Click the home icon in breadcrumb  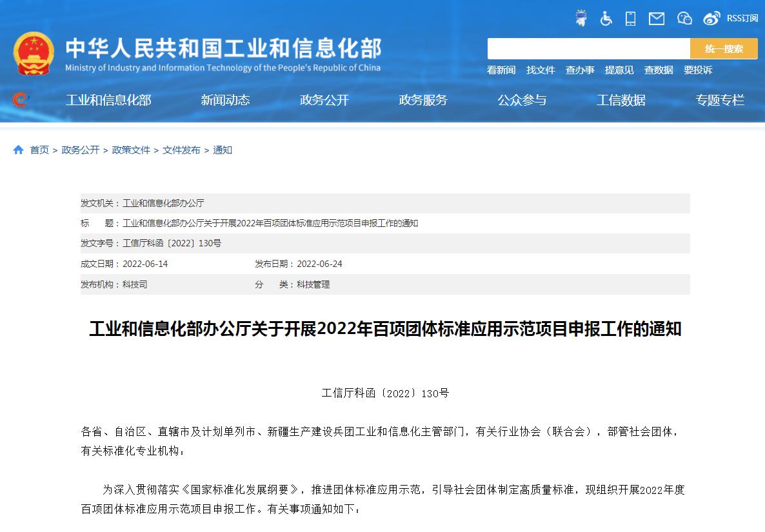[x=19, y=150]
